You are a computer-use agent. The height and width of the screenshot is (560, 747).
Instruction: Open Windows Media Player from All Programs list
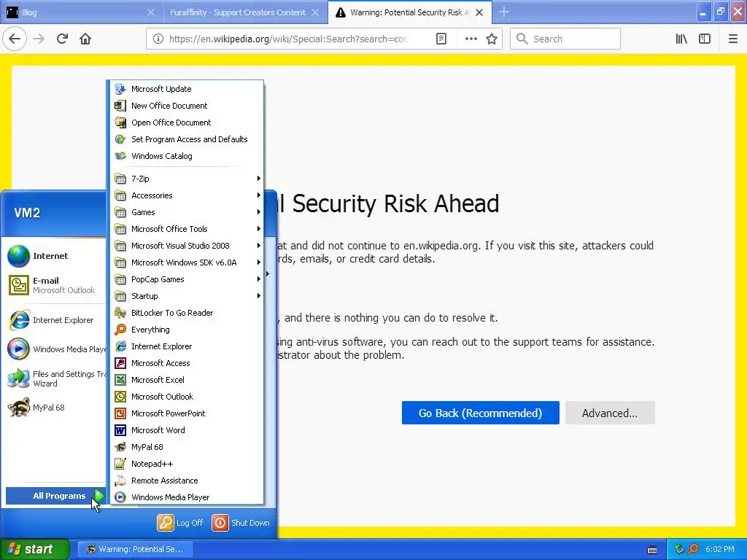187,497
